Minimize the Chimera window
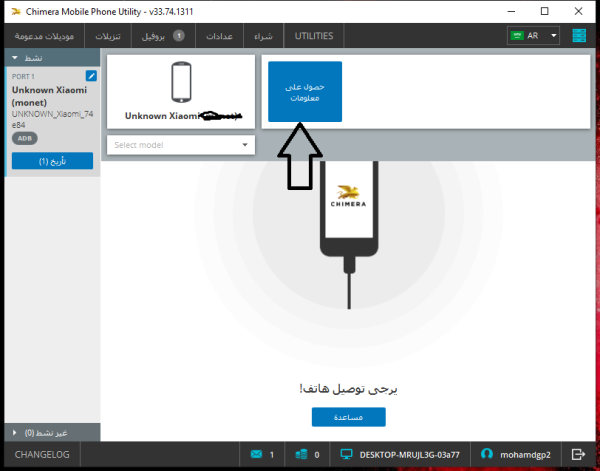600x471 pixels. coord(511,11)
